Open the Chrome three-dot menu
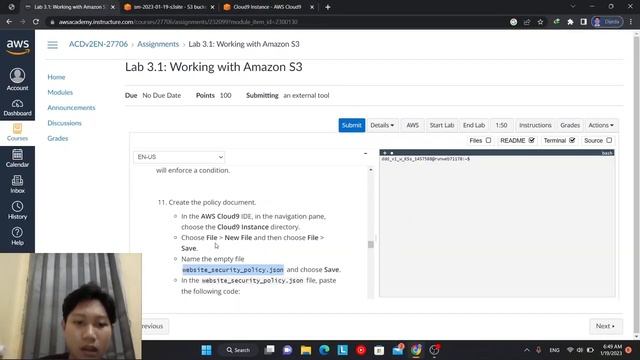Screen dimensions: 640x360 click(631, 22)
